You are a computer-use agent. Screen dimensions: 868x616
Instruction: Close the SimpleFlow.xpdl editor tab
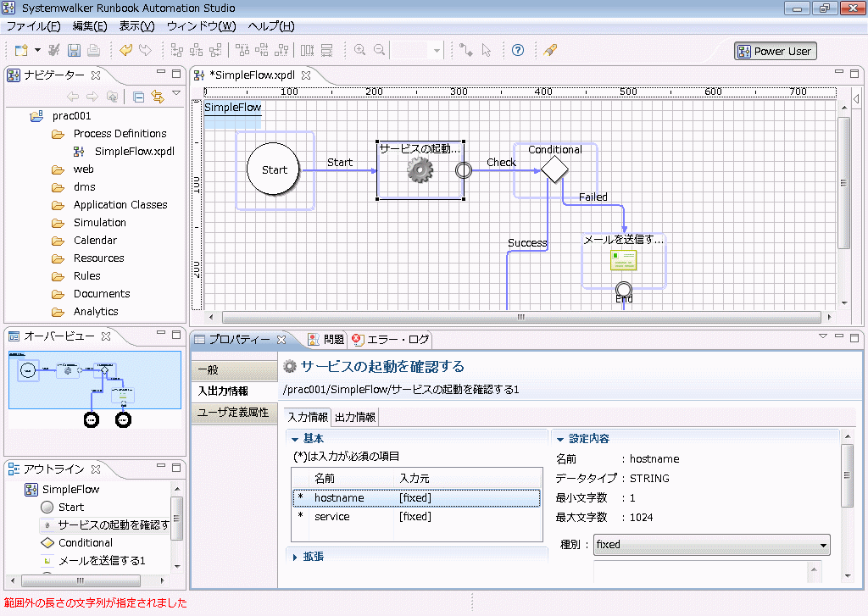pyautogui.click(x=306, y=75)
